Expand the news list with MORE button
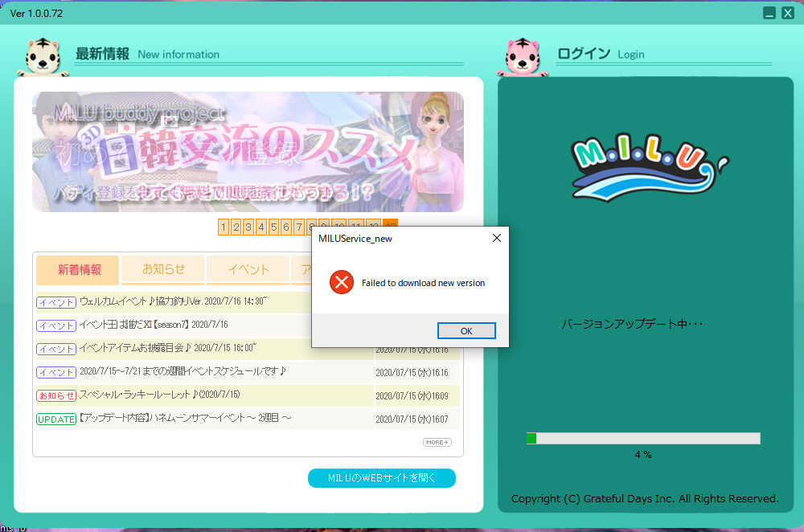Screen dimensions: 804x532 [437, 442]
